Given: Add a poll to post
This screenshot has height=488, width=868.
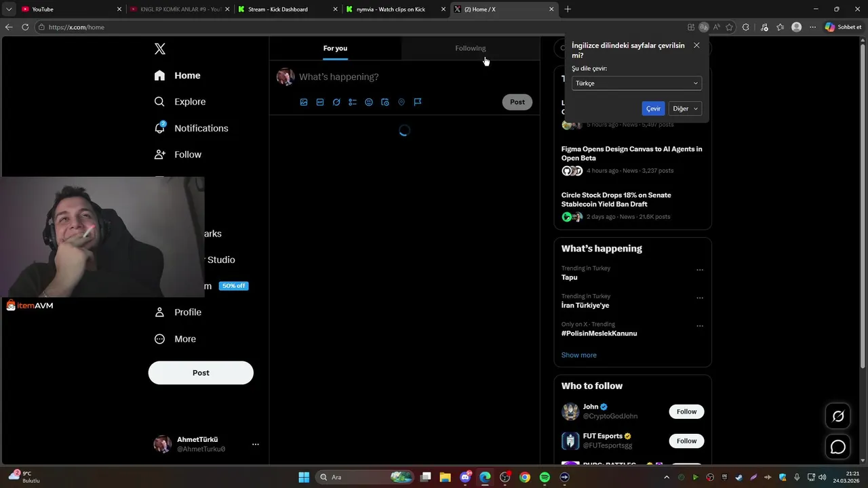Looking at the screenshot, I should [353, 102].
